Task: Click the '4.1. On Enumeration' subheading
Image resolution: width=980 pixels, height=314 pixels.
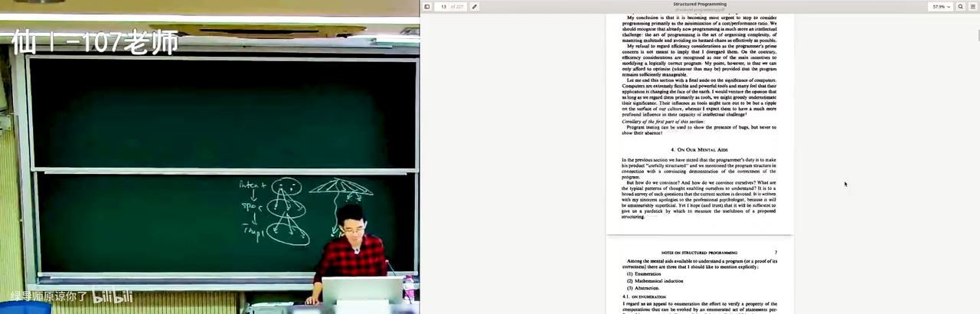Action: coord(644,296)
